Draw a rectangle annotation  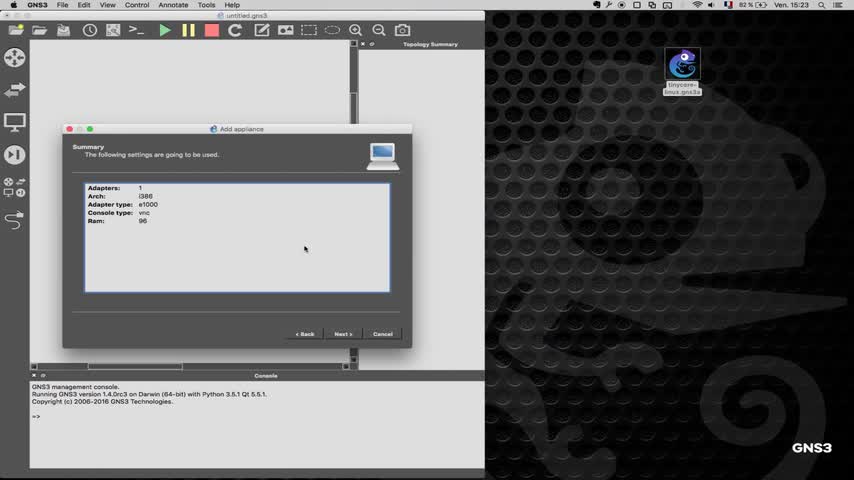[309, 30]
